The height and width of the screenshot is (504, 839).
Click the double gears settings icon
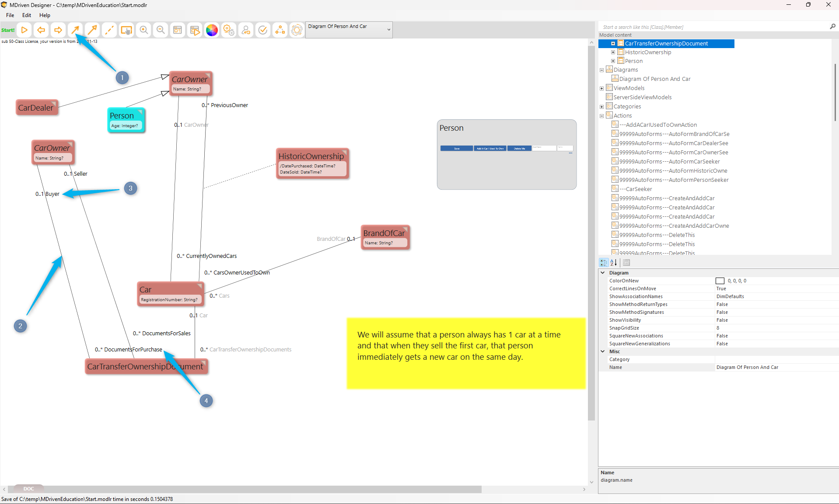(229, 30)
